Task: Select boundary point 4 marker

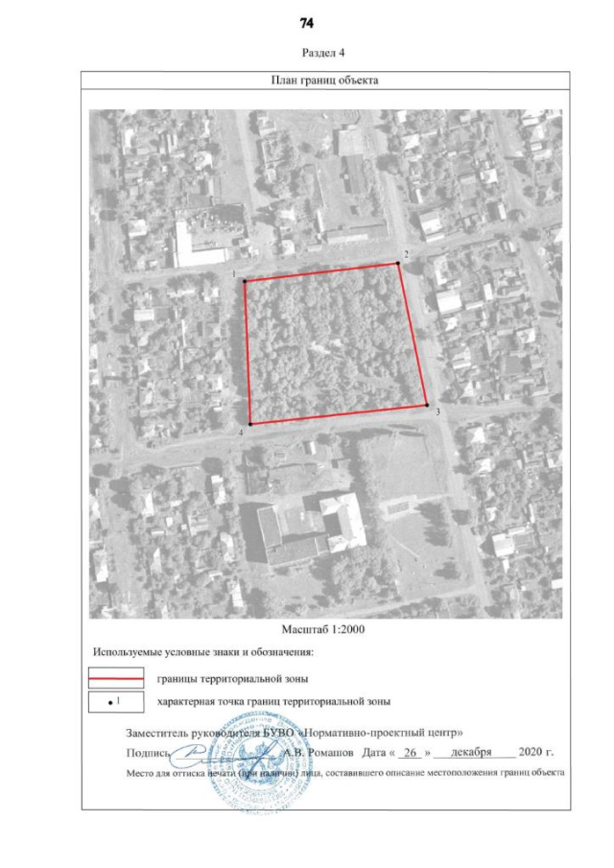Action: pyautogui.click(x=250, y=424)
